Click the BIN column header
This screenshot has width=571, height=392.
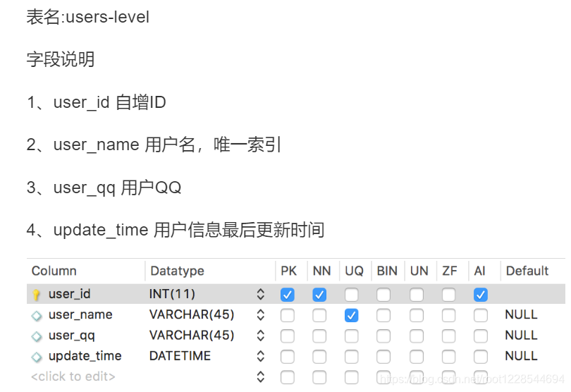[387, 271]
